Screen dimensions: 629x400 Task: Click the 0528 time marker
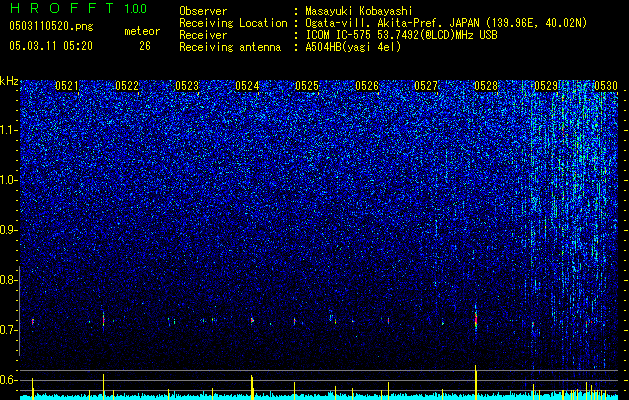(x=486, y=86)
